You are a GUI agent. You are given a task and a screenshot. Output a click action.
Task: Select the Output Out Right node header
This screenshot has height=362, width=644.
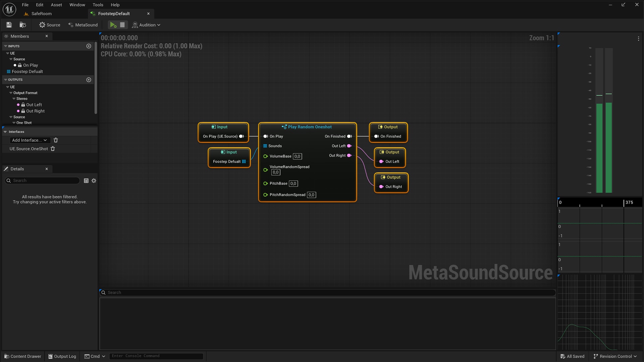coord(391,177)
